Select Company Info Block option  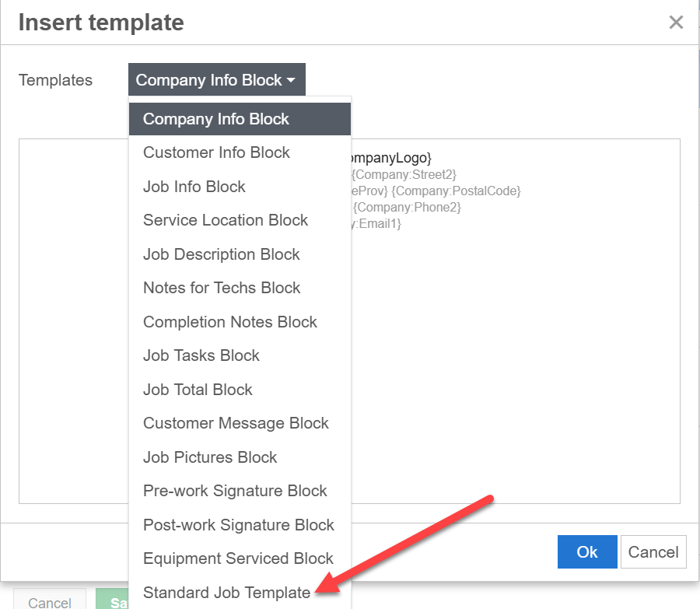216,119
